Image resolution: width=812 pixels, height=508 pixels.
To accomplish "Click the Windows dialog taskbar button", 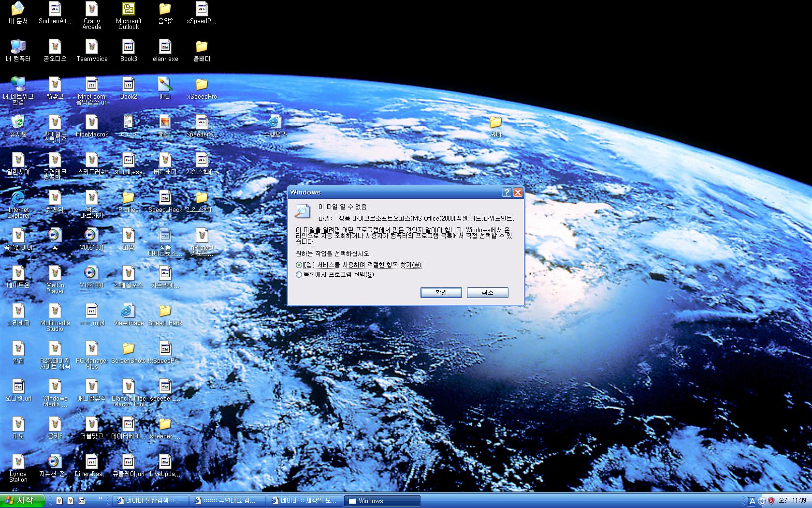I will point(382,501).
